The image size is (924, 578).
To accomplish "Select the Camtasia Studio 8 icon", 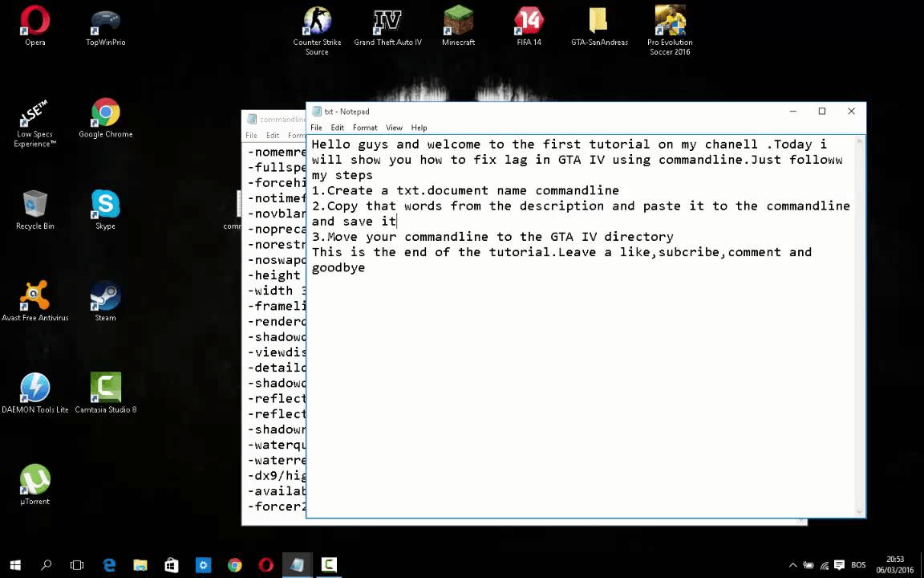I will 105,389.
